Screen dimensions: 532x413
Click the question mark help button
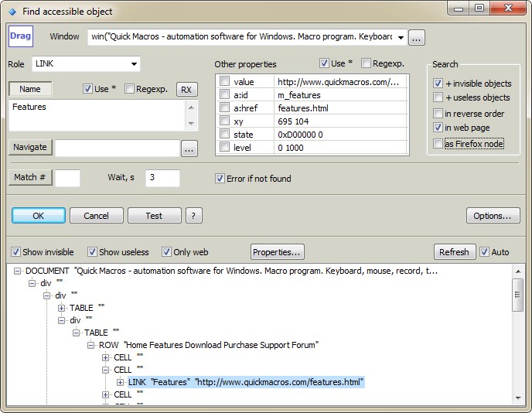194,216
